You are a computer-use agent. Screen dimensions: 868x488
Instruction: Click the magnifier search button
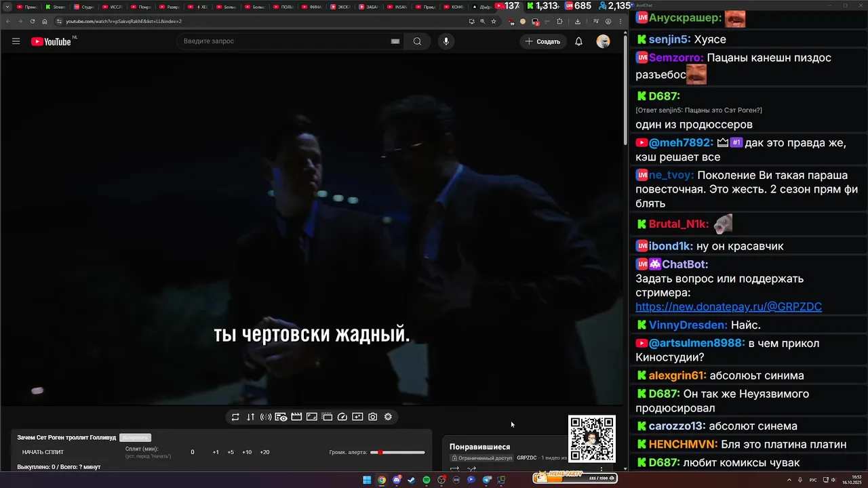click(417, 41)
